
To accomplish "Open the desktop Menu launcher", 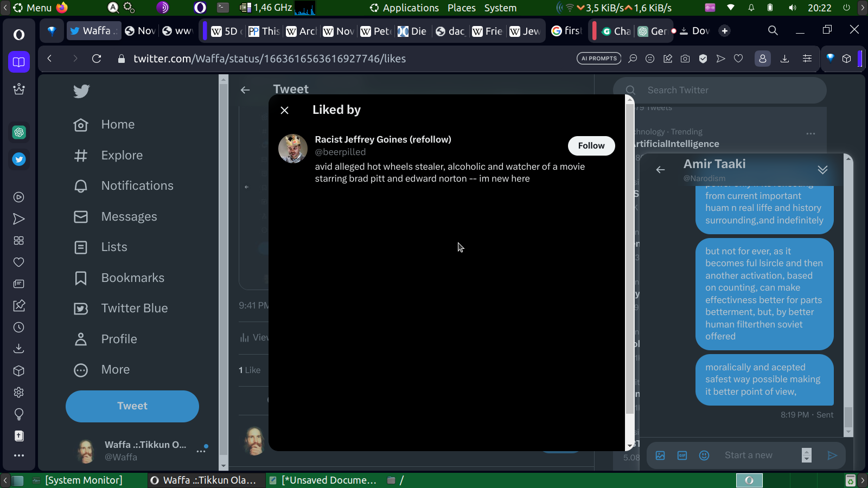I will pyautogui.click(x=33, y=8).
